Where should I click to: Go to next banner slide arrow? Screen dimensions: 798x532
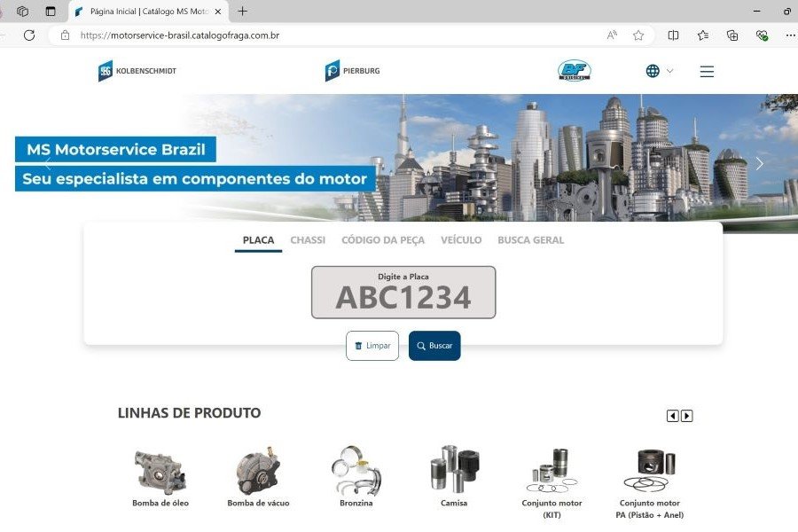pyautogui.click(x=759, y=164)
